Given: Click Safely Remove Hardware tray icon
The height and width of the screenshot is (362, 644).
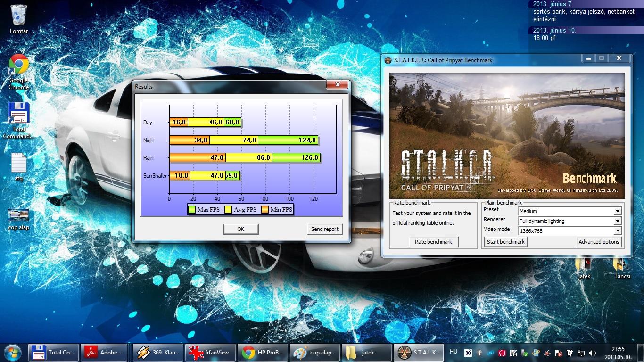Looking at the screenshot, I should pyautogui.click(x=525, y=353).
